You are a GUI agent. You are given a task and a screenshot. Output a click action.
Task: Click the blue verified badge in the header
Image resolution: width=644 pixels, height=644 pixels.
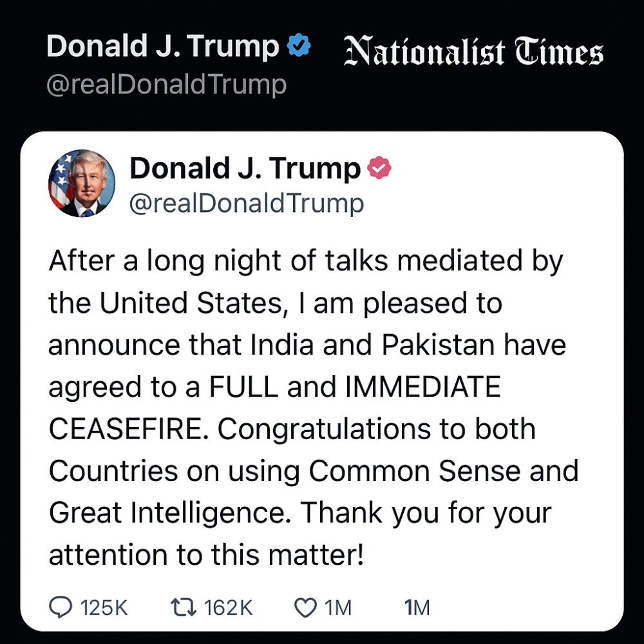pos(299,47)
